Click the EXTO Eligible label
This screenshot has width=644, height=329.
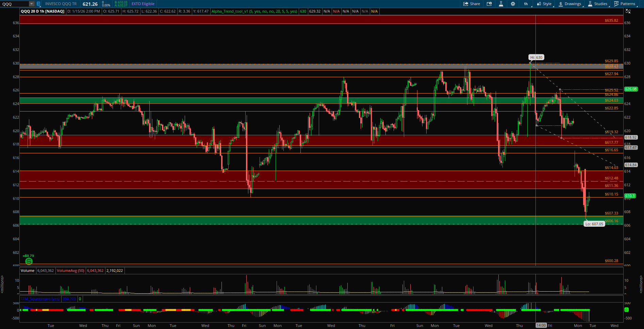[143, 4]
